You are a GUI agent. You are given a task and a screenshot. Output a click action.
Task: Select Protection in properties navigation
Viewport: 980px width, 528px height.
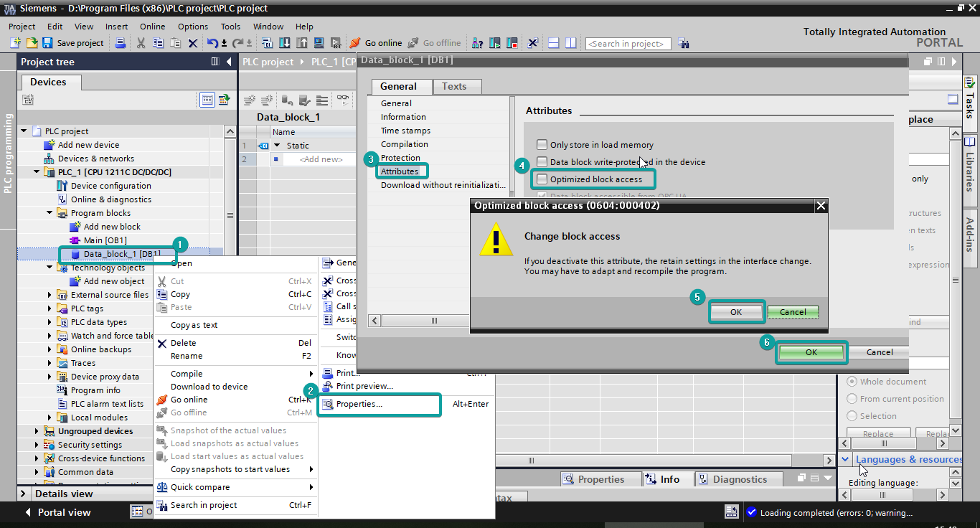pos(400,158)
